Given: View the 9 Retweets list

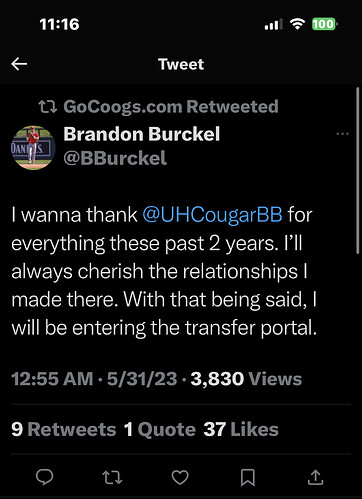Looking at the screenshot, I should tap(64, 429).
